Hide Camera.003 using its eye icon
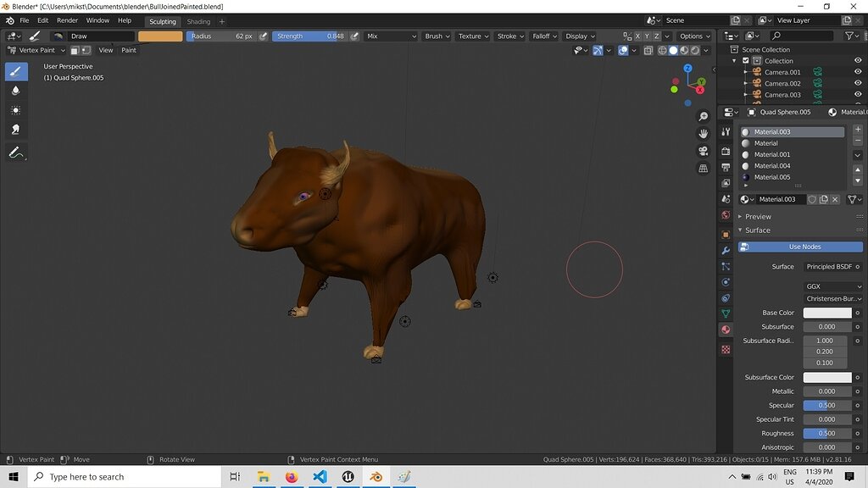868x488 pixels. pyautogui.click(x=856, y=94)
